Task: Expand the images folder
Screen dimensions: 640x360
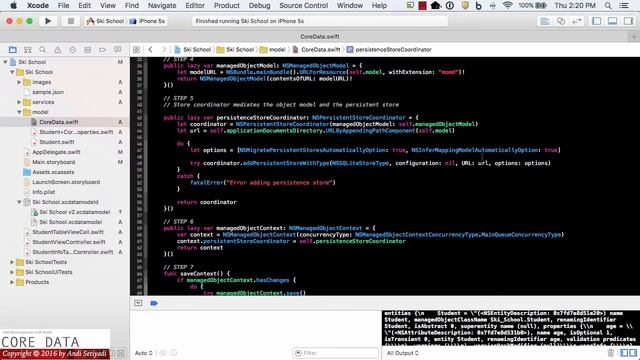Action: pyautogui.click(x=19, y=82)
